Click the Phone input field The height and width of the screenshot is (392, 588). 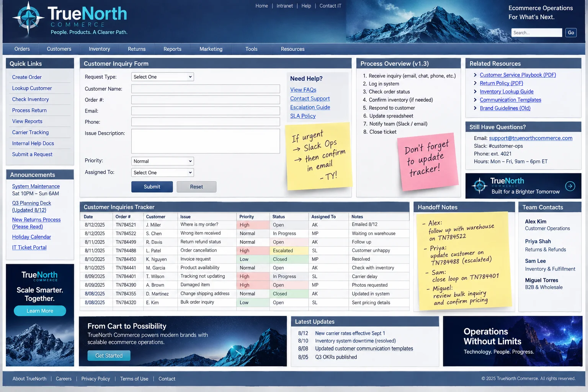[206, 122]
